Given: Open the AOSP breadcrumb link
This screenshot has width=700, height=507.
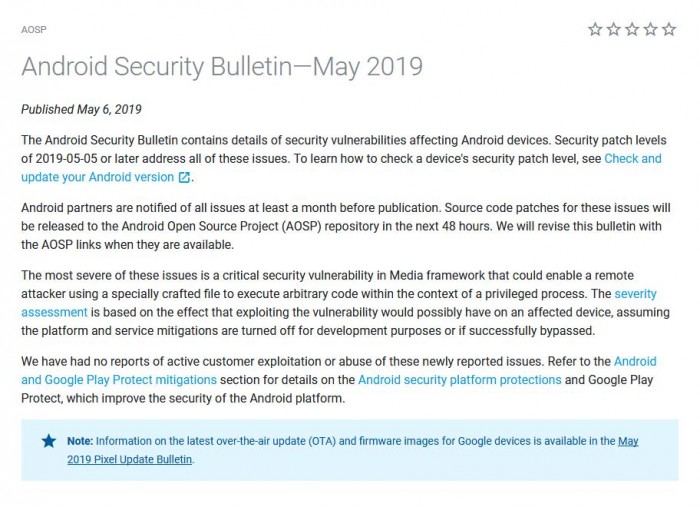Looking at the screenshot, I should click(34, 29).
